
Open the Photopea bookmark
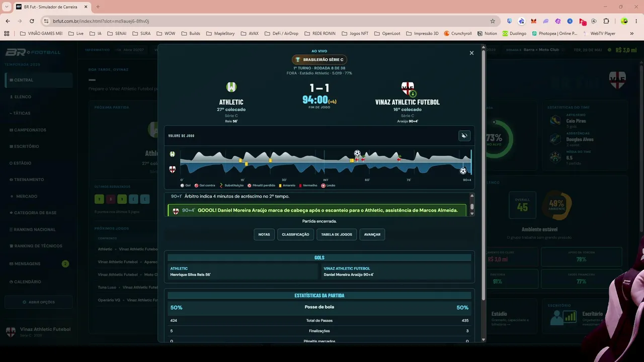pyautogui.click(x=554, y=34)
